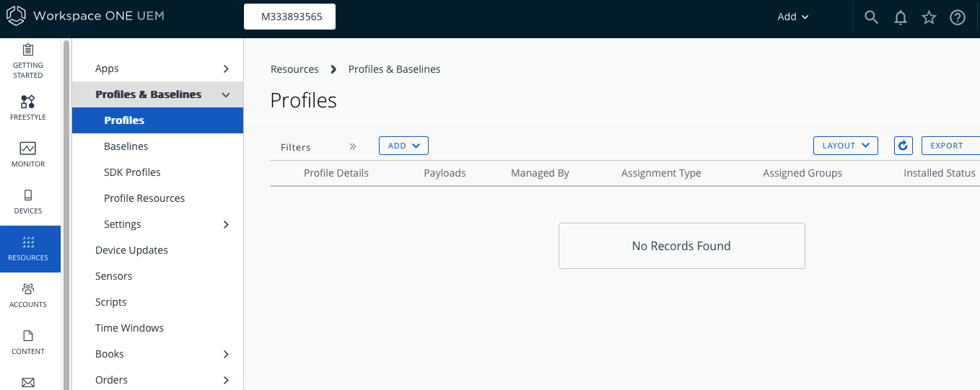Navigate to Devices in the sidebar
Image resolution: width=980 pixels, height=390 pixels.
coord(28,201)
